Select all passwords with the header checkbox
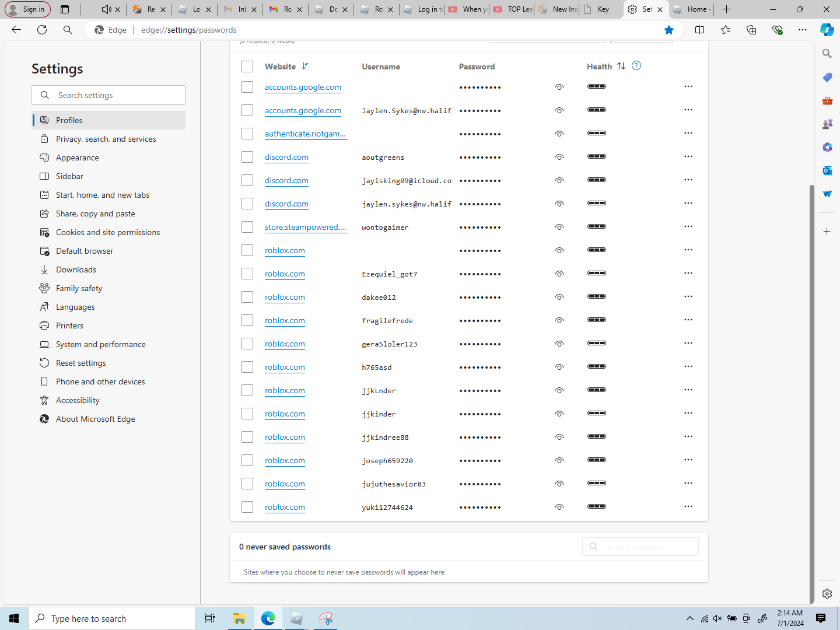Screen dimensions: 840x630 pos(247,66)
